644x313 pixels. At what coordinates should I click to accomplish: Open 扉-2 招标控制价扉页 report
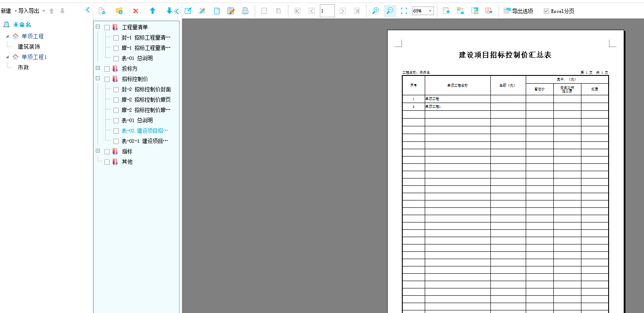pyautogui.click(x=146, y=100)
